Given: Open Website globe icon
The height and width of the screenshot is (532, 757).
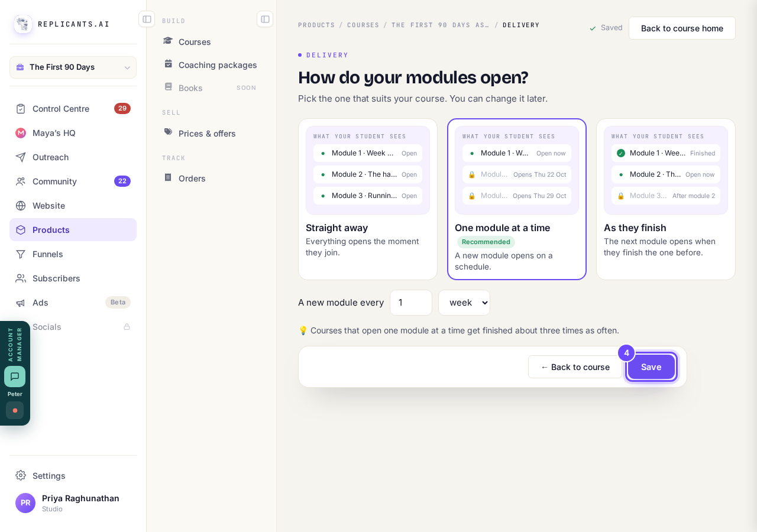Looking at the screenshot, I should click(x=21, y=206).
